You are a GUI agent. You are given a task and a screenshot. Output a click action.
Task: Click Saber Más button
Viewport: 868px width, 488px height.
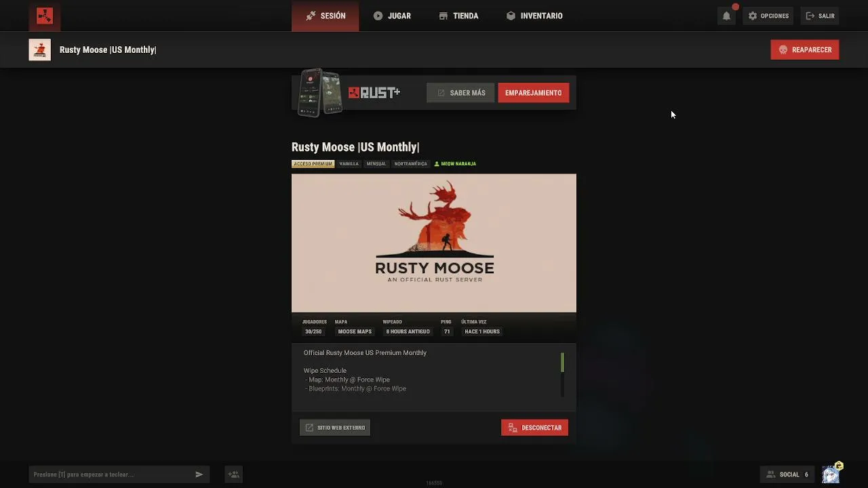tap(460, 93)
